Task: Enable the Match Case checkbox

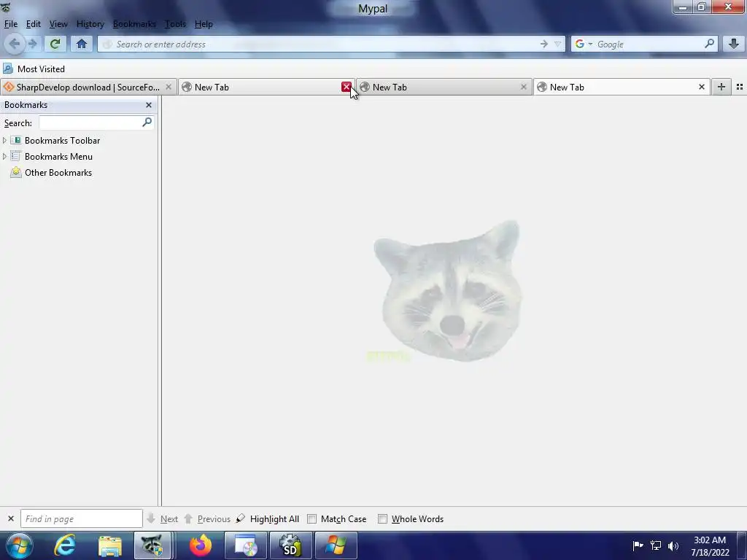Action: (312, 519)
